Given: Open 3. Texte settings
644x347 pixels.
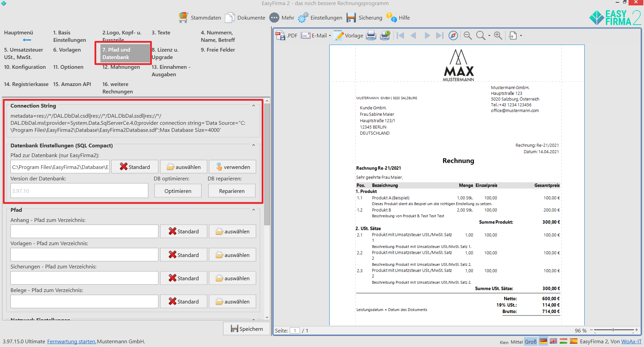Looking at the screenshot, I should [x=161, y=33].
